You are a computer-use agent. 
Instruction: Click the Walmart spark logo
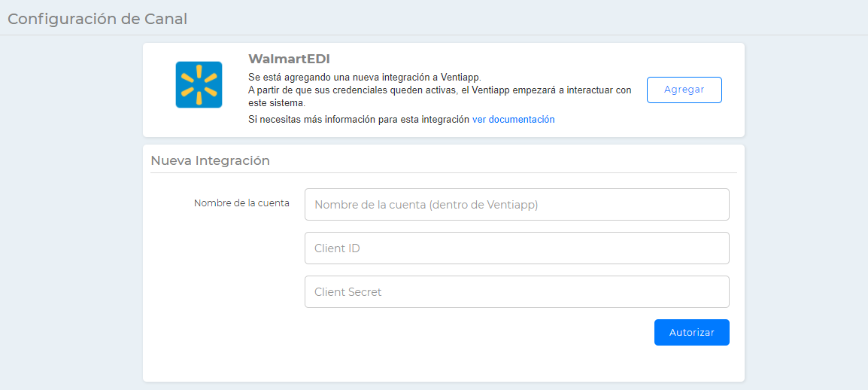199,84
